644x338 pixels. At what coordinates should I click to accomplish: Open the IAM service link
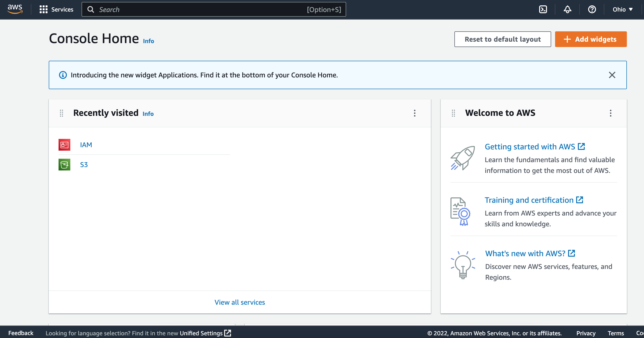tap(86, 145)
